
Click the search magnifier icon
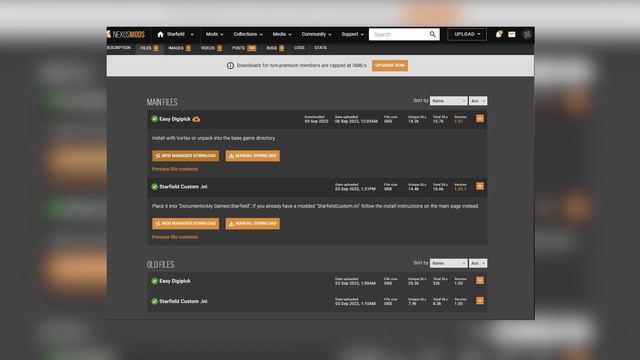pos(432,34)
